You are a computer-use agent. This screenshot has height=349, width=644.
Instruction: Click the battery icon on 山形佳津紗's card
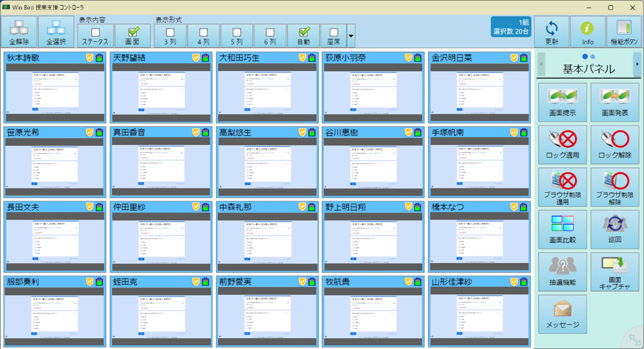(523, 282)
